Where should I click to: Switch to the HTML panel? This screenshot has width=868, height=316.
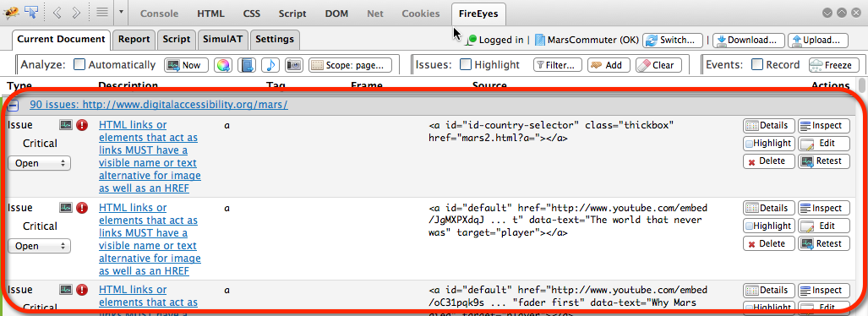tap(211, 14)
